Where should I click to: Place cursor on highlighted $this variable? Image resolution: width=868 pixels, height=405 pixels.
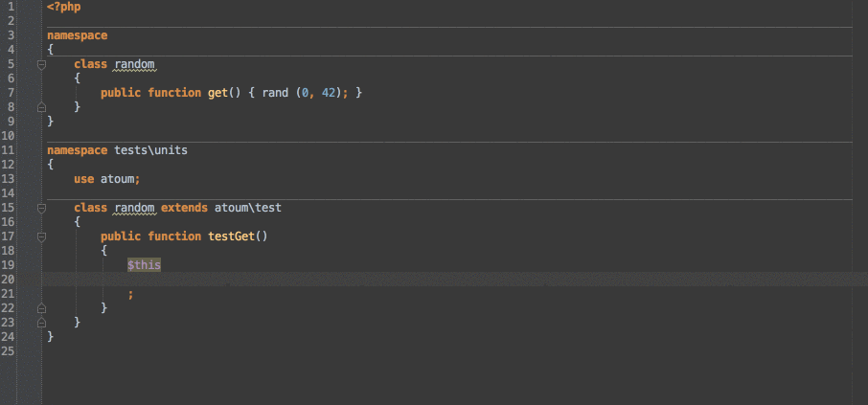pos(144,265)
